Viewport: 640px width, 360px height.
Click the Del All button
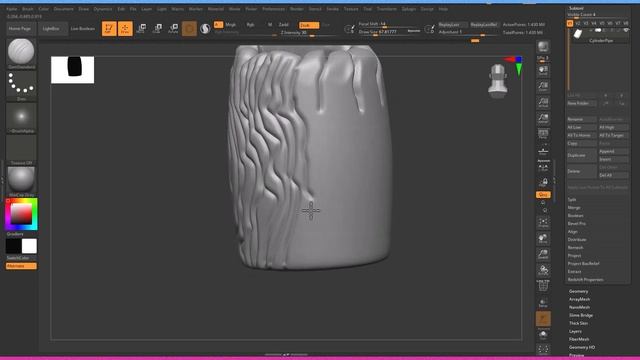click(x=613, y=175)
